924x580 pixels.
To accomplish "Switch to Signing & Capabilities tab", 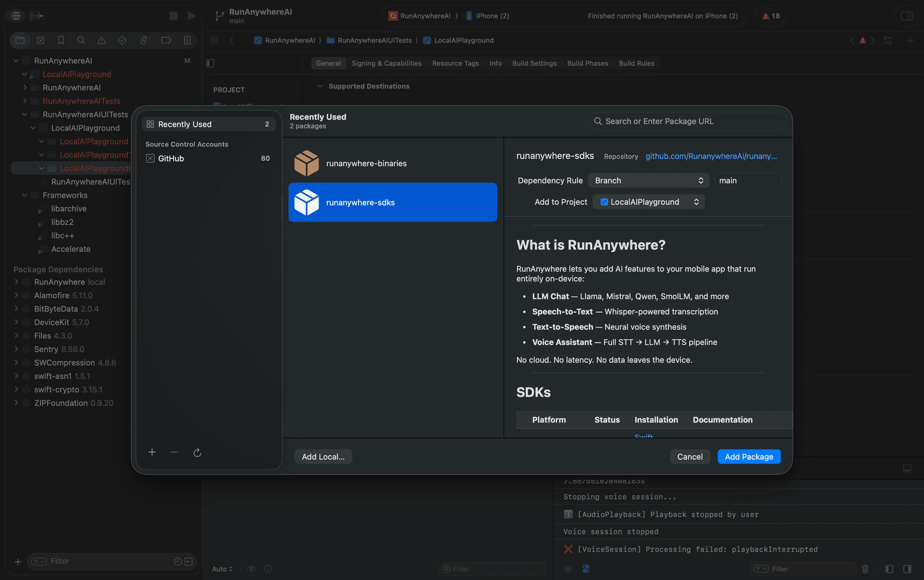I will [x=386, y=63].
